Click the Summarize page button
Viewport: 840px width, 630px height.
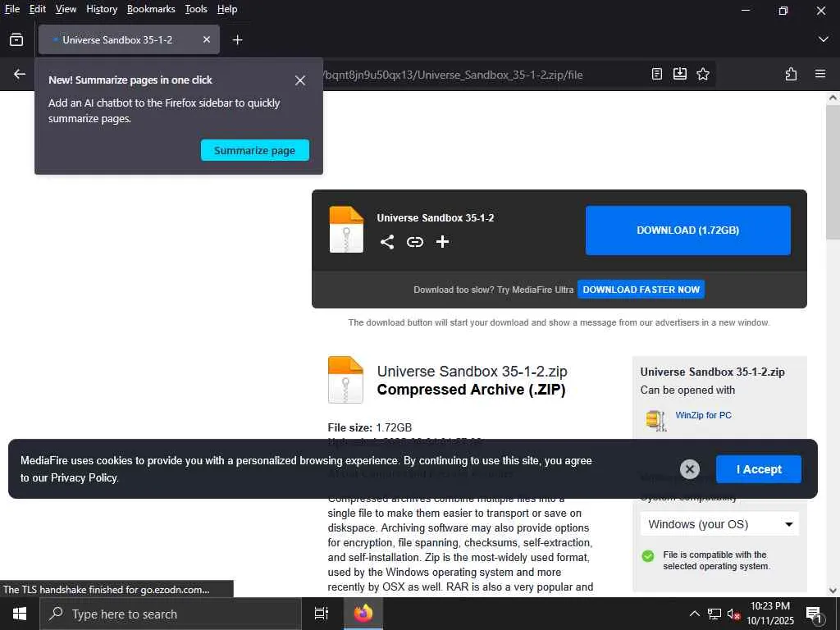coord(255,151)
